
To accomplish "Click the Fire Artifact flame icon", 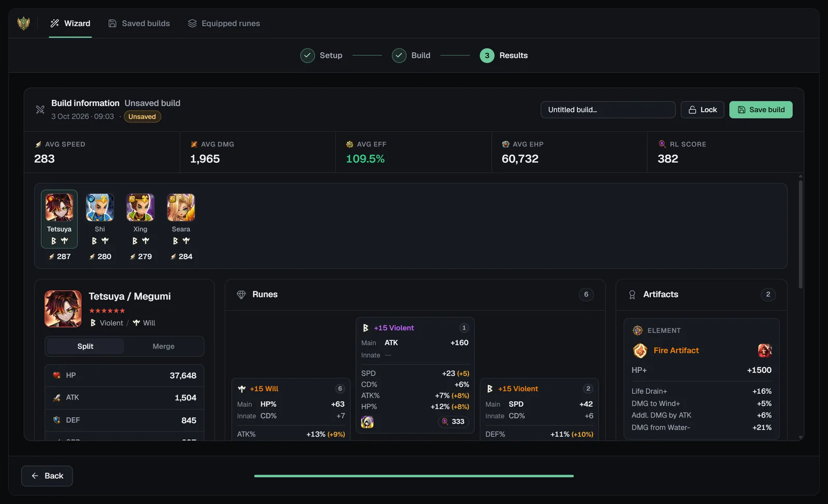I will pos(640,351).
